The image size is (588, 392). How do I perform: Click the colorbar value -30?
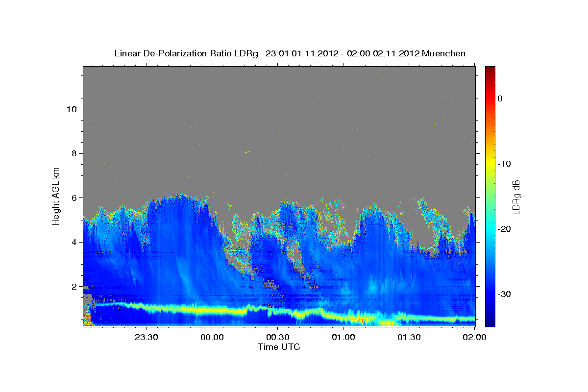click(504, 294)
